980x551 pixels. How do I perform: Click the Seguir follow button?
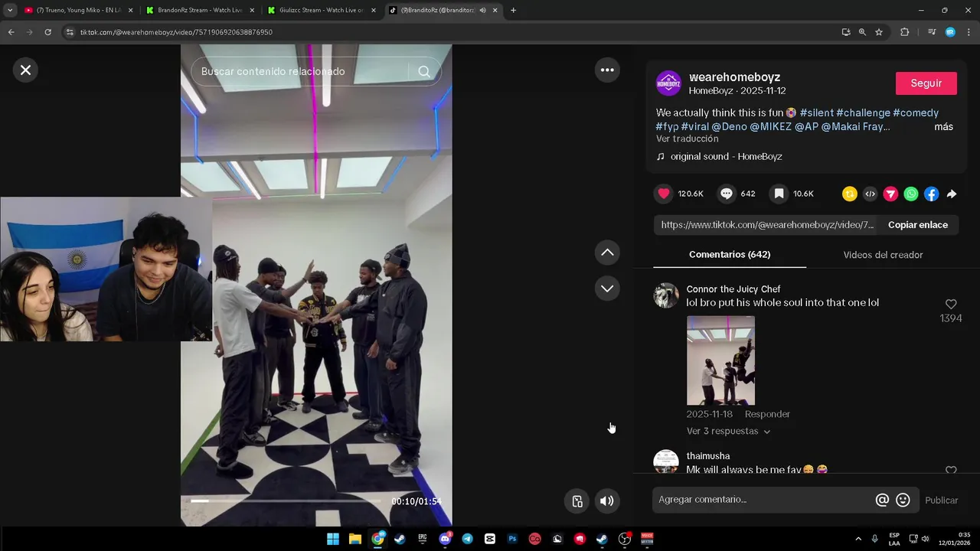tap(926, 83)
